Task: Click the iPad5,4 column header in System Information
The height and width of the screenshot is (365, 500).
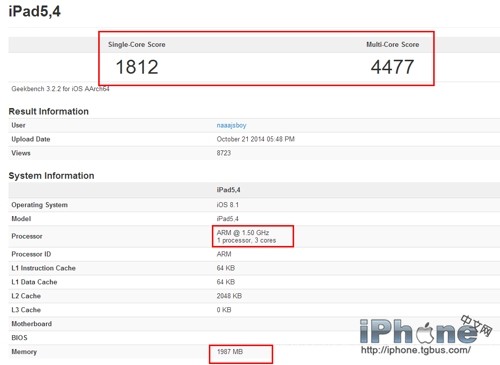Action: coord(228,190)
